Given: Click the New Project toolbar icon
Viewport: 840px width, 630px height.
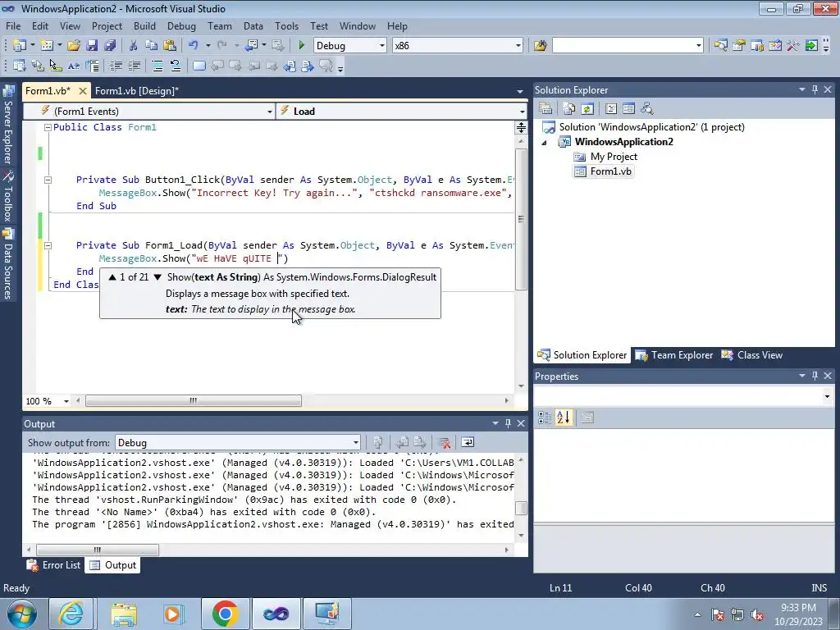Looking at the screenshot, I should 19,46.
